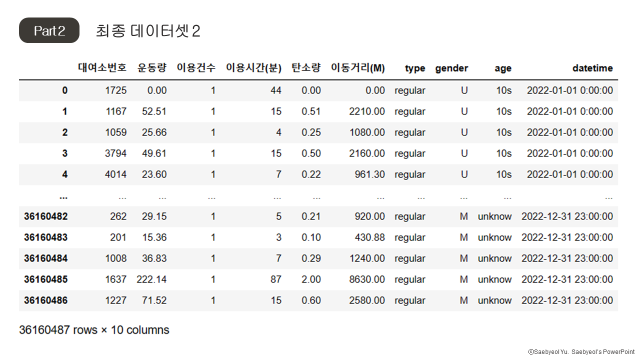This screenshot has height=360, width=640.
Task: Click the datetime column header
Action: pyautogui.click(x=593, y=68)
